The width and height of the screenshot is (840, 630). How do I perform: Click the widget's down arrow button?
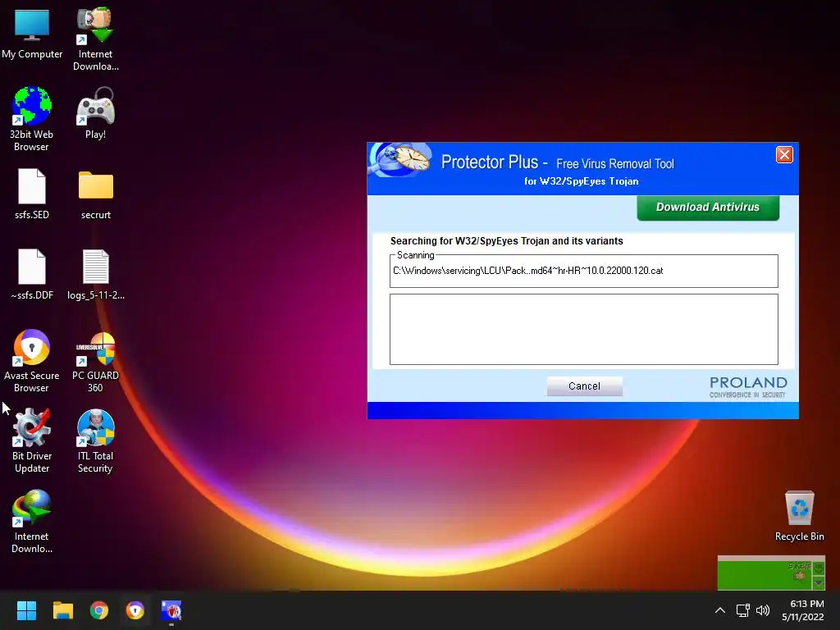pyautogui.click(x=819, y=582)
